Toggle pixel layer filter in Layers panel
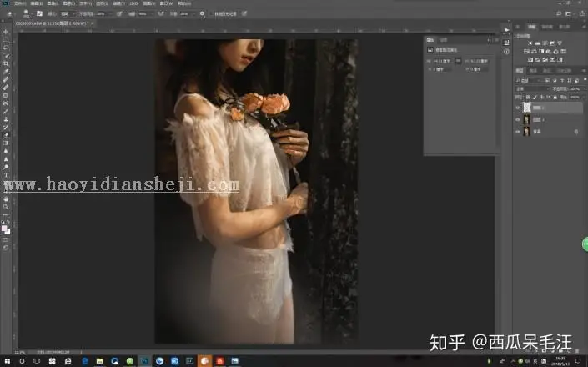 (547, 81)
